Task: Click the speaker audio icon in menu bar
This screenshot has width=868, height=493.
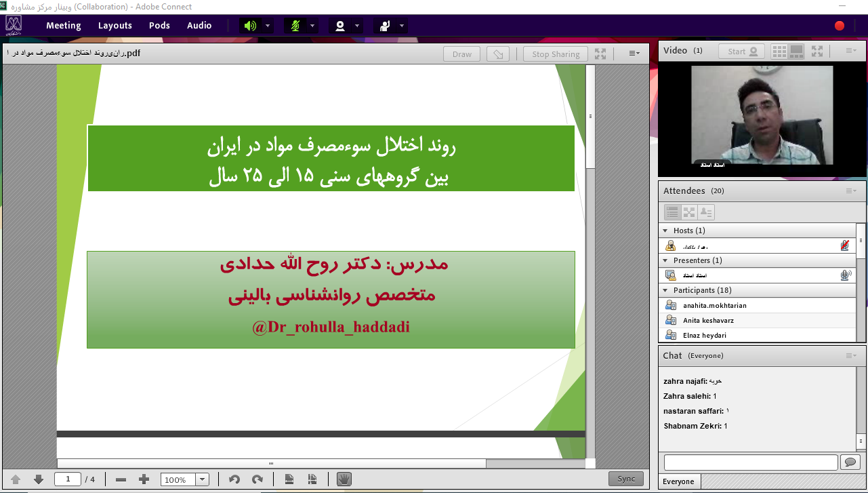Action: click(x=251, y=26)
